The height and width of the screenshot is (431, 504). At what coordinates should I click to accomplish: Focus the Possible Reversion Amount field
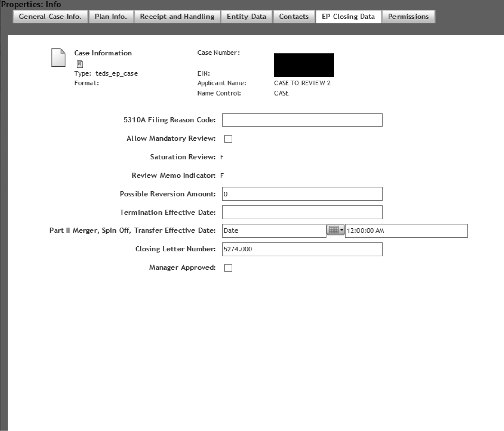(302, 194)
